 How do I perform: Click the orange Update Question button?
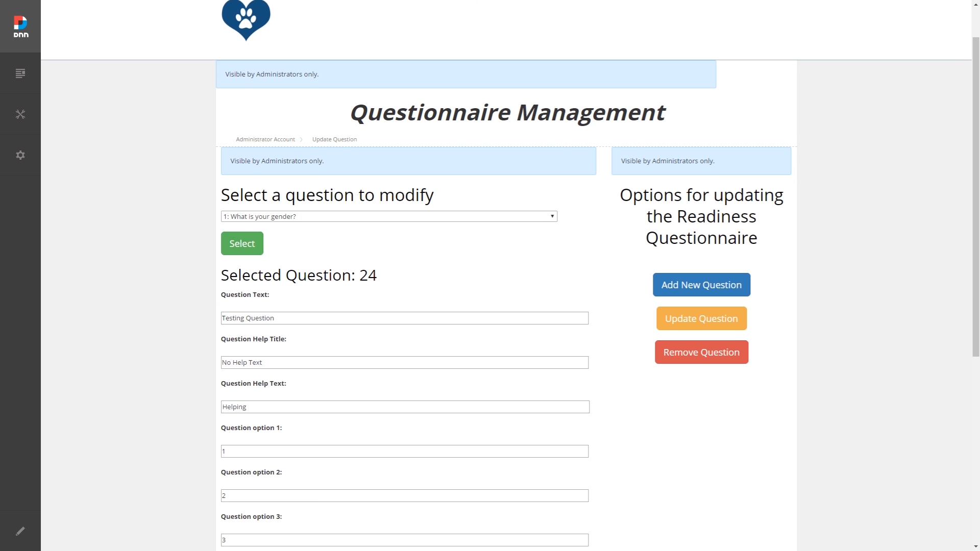pyautogui.click(x=701, y=318)
